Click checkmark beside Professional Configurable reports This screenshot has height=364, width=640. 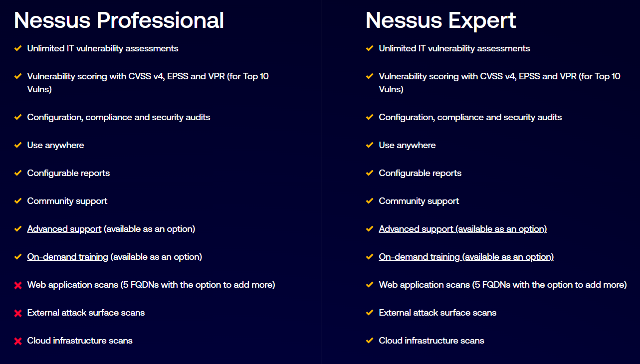point(18,173)
